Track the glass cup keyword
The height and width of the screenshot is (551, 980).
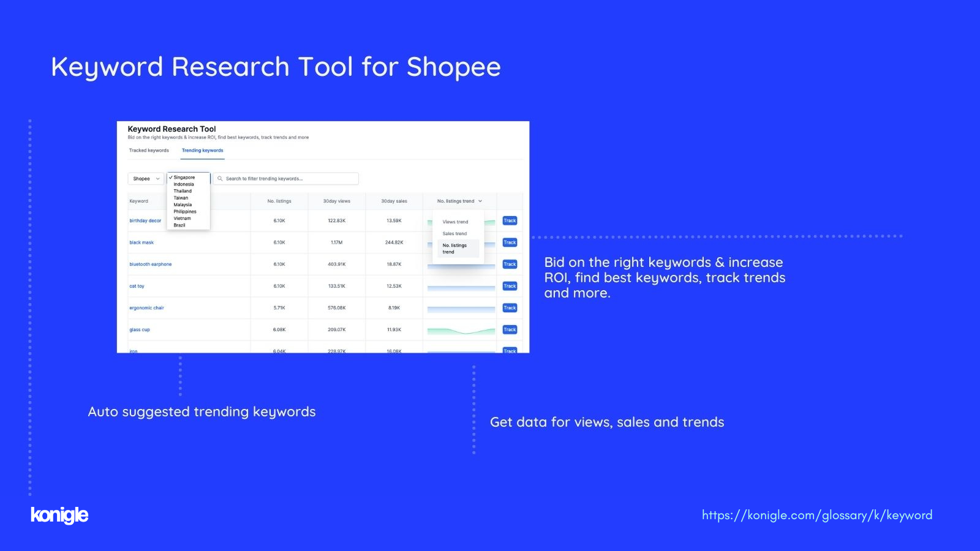(510, 329)
